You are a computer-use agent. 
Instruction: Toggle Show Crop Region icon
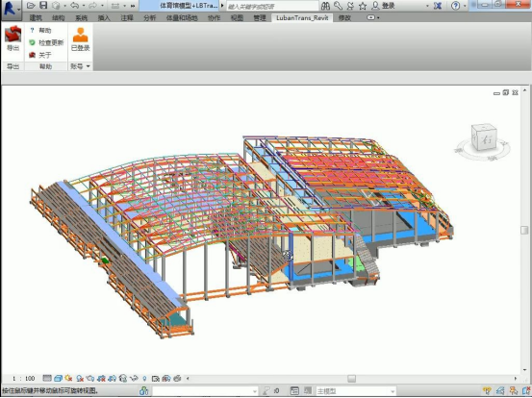(112, 378)
